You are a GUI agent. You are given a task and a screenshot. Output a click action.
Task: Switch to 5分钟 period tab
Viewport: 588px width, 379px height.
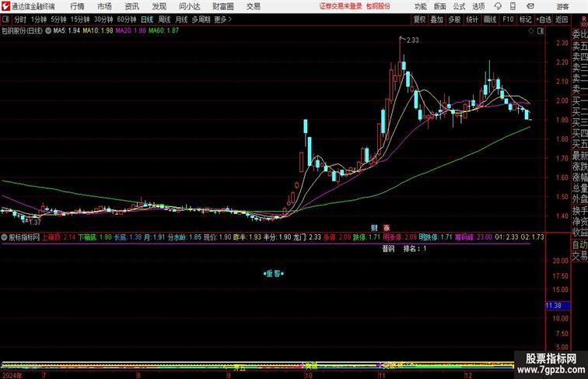coord(58,19)
